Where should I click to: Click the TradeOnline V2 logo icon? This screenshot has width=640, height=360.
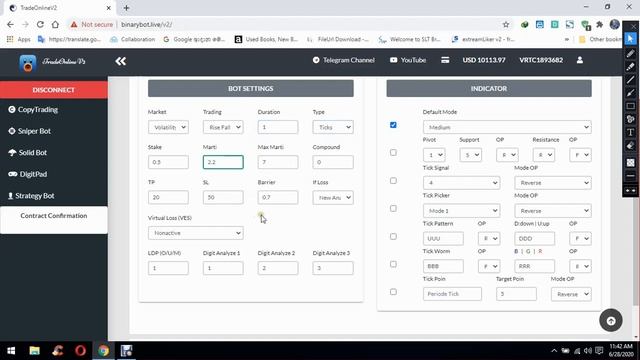28,63
